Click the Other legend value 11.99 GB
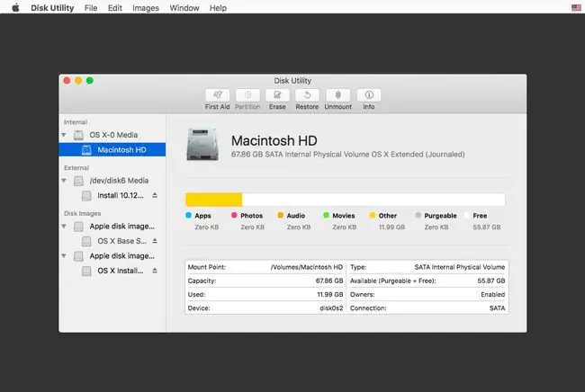Screen dimensions: 585x392 (x=391, y=227)
